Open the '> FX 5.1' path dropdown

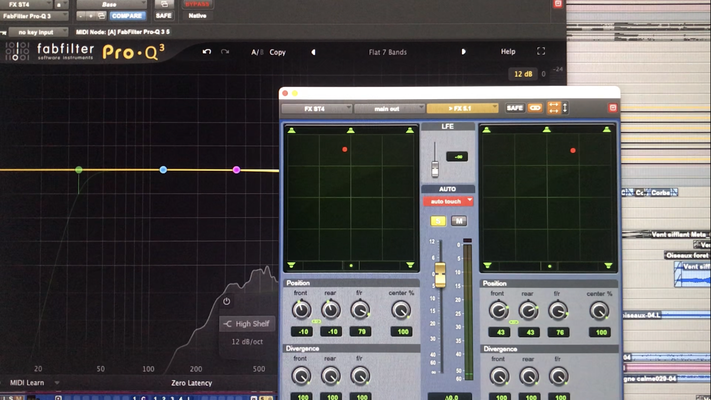(x=462, y=108)
